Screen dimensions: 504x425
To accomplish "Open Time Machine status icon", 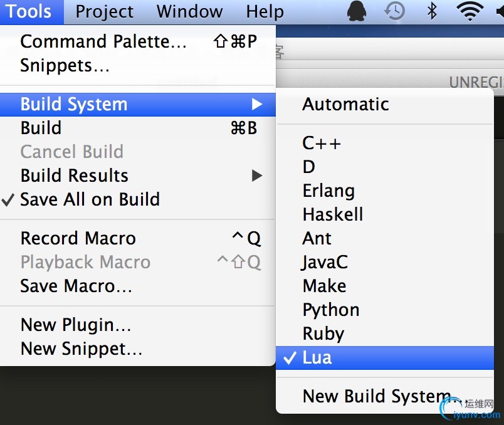I will click(x=394, y=11).
